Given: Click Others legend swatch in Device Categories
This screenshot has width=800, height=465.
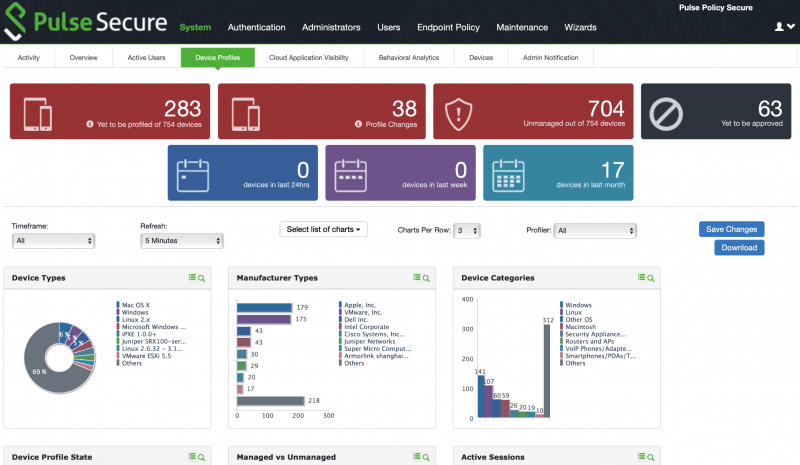Looking at the screenshot, I should (x=561, y=363).
